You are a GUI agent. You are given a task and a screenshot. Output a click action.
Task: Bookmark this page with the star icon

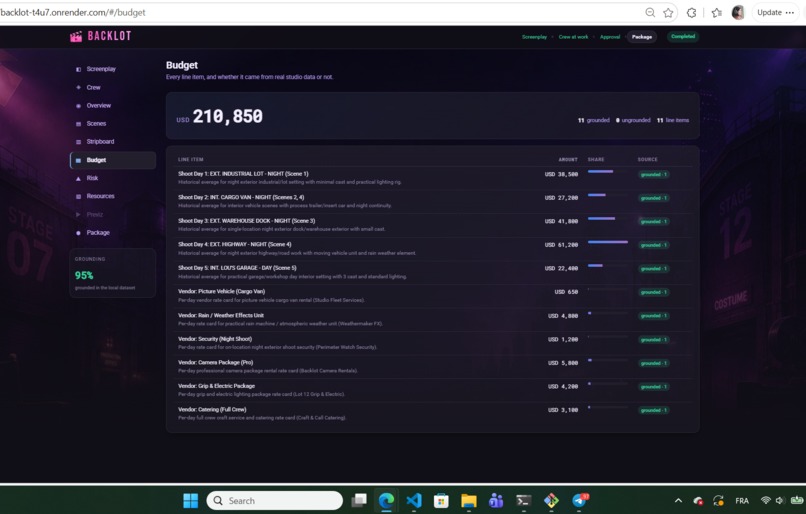point(668,13)
